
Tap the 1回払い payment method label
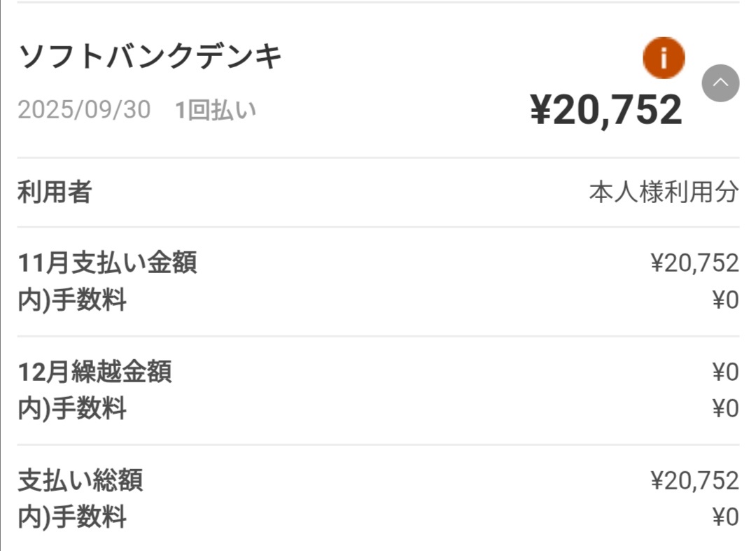[x=216, y=110]
